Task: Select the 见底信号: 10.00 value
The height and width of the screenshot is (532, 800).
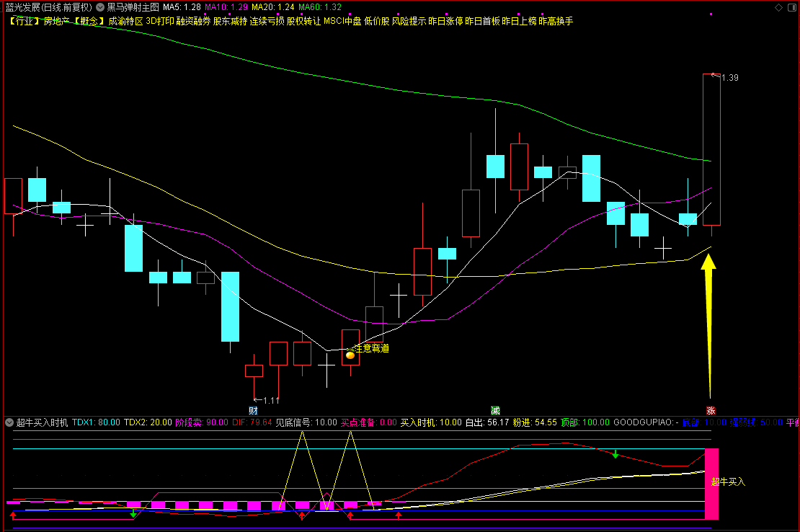Action: point(306,422)
